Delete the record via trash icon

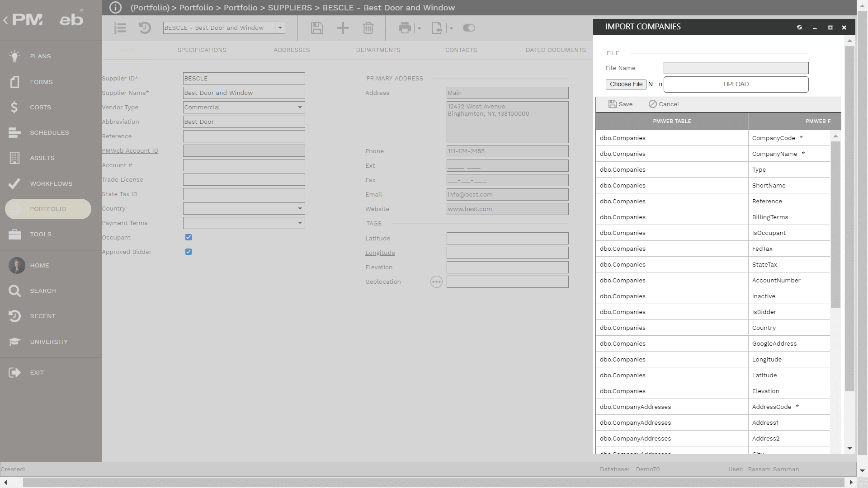[x=368, y=28]
